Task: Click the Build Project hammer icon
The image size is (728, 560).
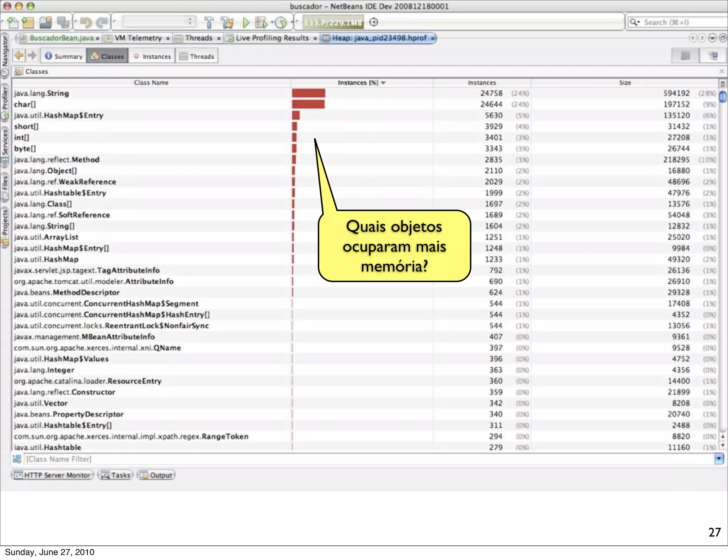Action: tap(209, 22)
